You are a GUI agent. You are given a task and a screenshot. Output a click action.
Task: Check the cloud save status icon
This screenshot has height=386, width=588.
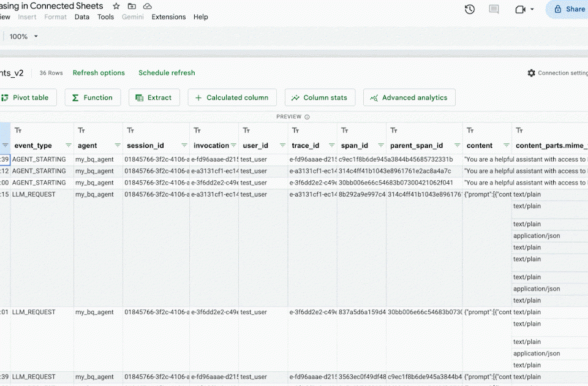pos(148,6)
